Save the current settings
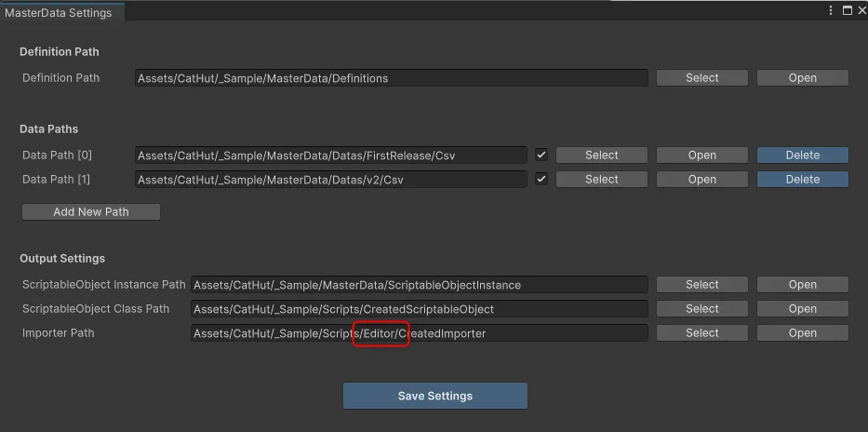Image resolution: width=868 pixels, height=432 pixels. pyautogui.click(x=435, y=396)
